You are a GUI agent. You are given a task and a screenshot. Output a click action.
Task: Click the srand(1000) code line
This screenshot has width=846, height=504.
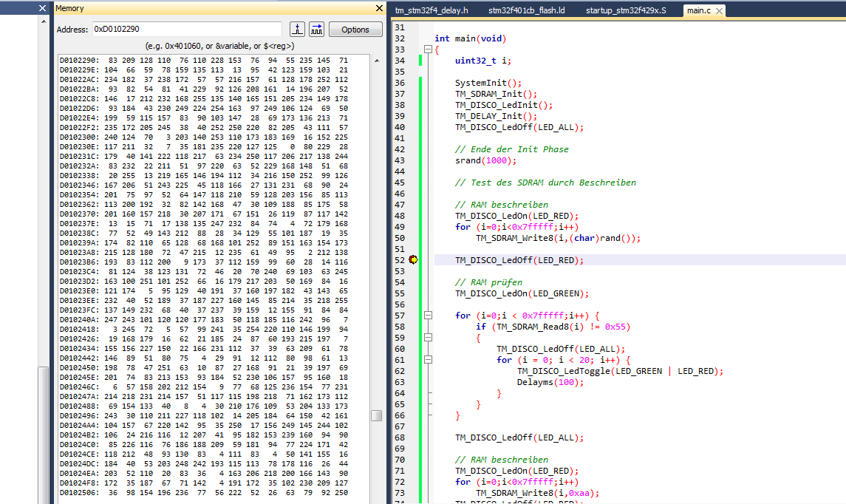(x=485, y=160)
